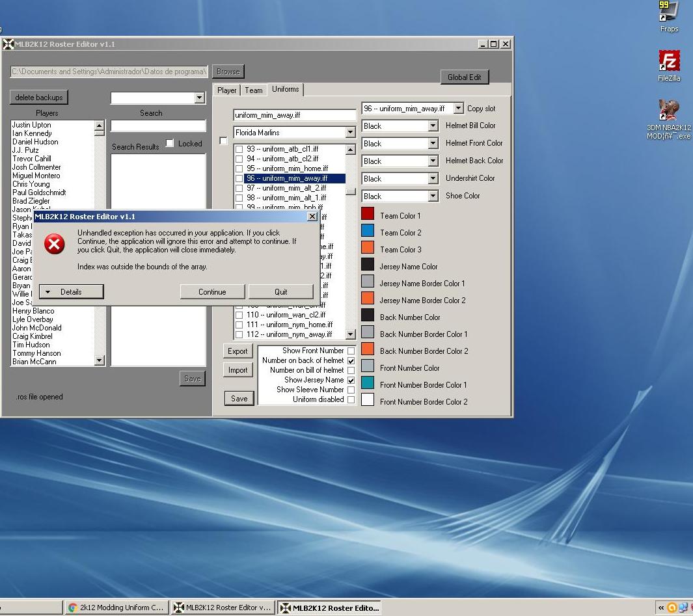Check the 95 uniform_mim_home.iff box

coord(239,169)
